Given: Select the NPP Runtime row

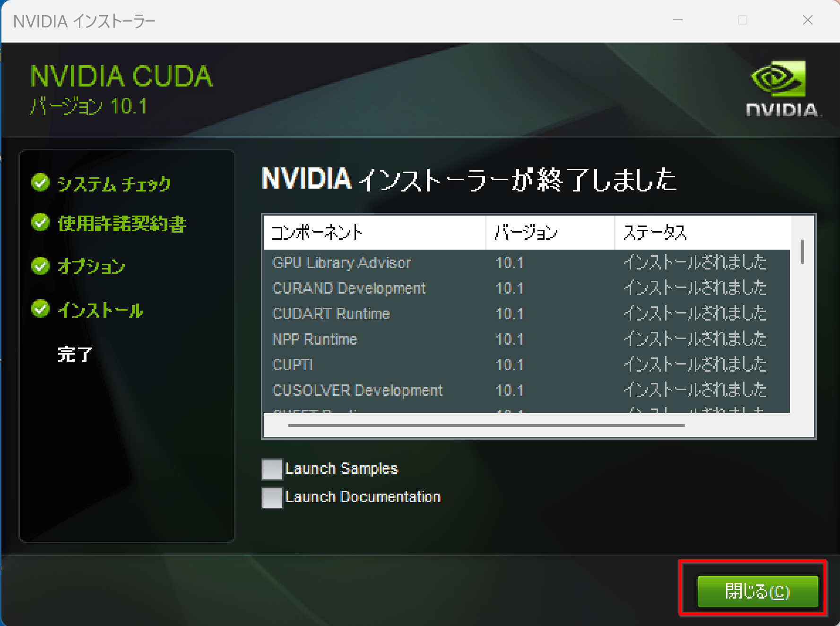Looking at the screenshot, I should click(527, 339).
